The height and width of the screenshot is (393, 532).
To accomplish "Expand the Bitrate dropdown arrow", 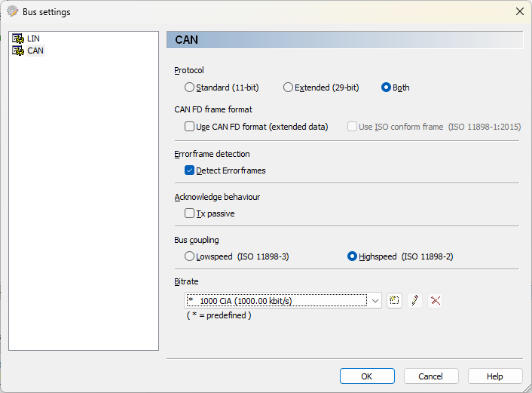I will point(375,300).
